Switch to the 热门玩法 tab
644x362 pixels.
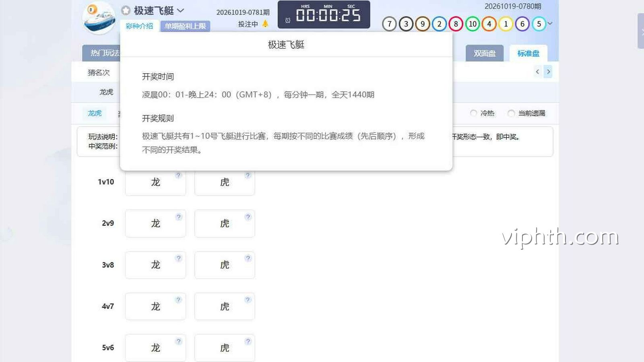pyautogui.click(x=101, y=53)
